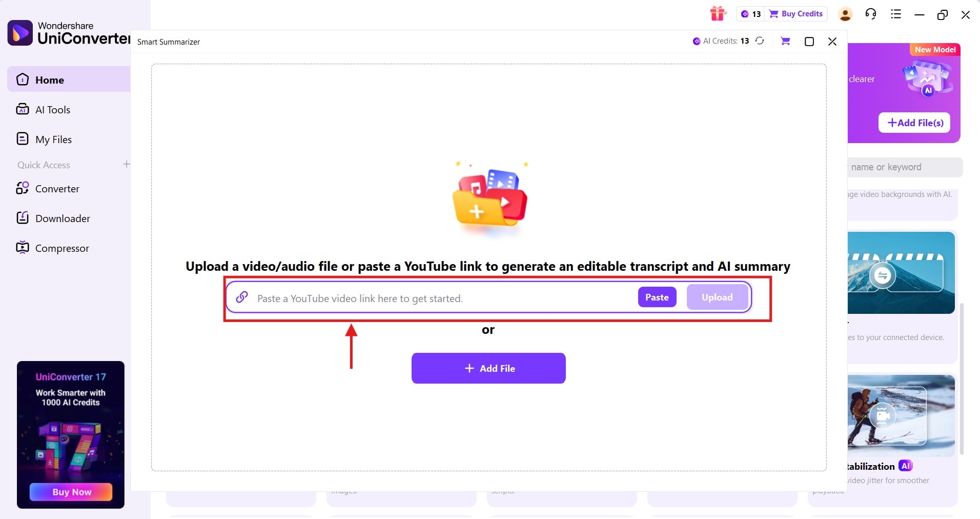Select the Home menu entry
This screenshot has width=980, height=519.
49,79
